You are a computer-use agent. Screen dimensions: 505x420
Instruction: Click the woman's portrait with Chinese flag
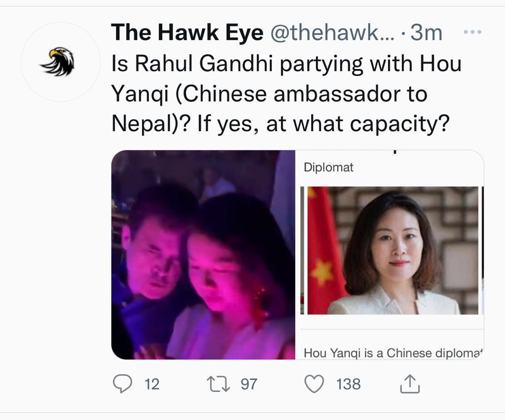393,250
